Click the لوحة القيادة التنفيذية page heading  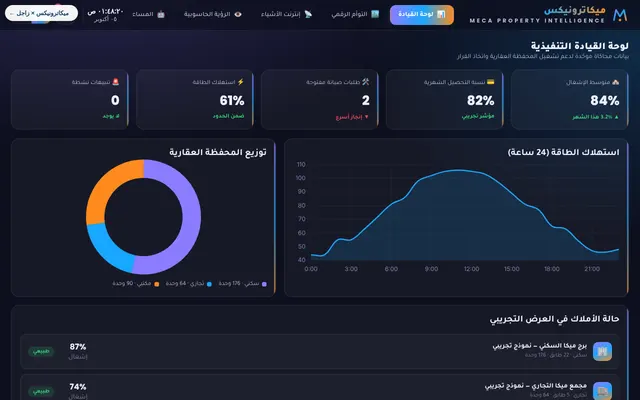(x=580, y=46)
